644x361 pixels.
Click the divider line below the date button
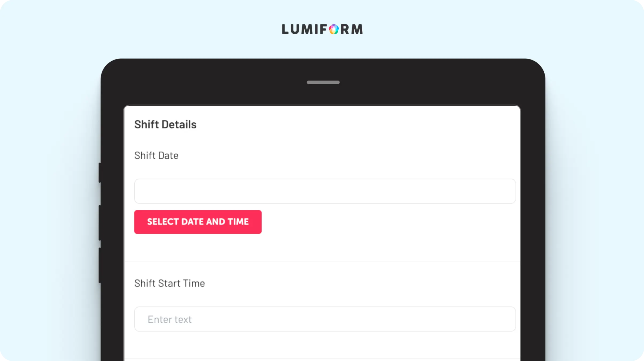tap(322, 261)
